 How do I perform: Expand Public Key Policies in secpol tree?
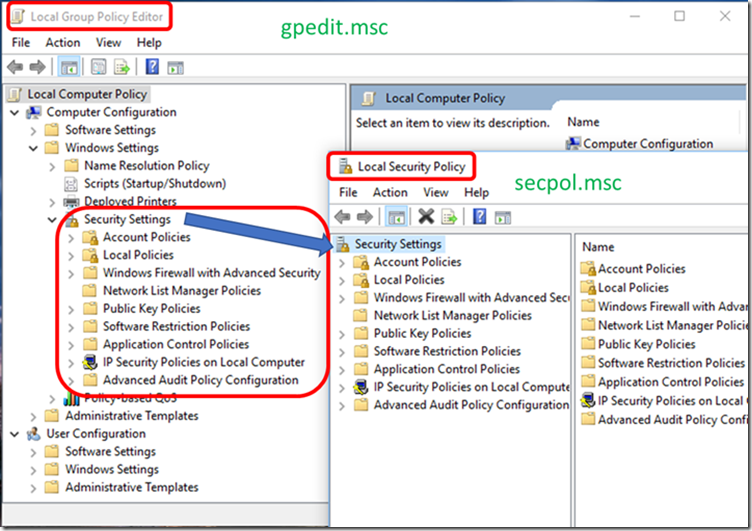pos(342,334)
